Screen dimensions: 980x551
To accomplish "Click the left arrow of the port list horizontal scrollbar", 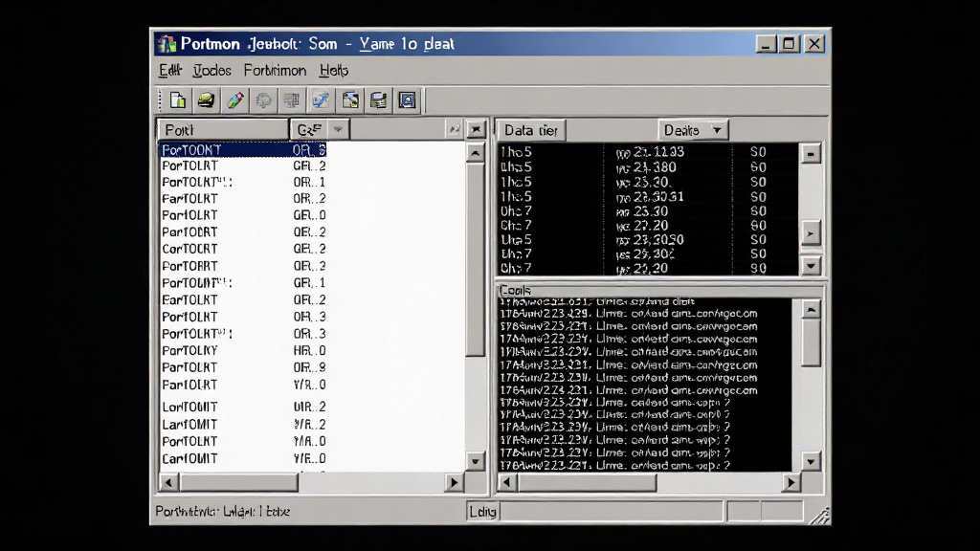I will pos(168,482).
